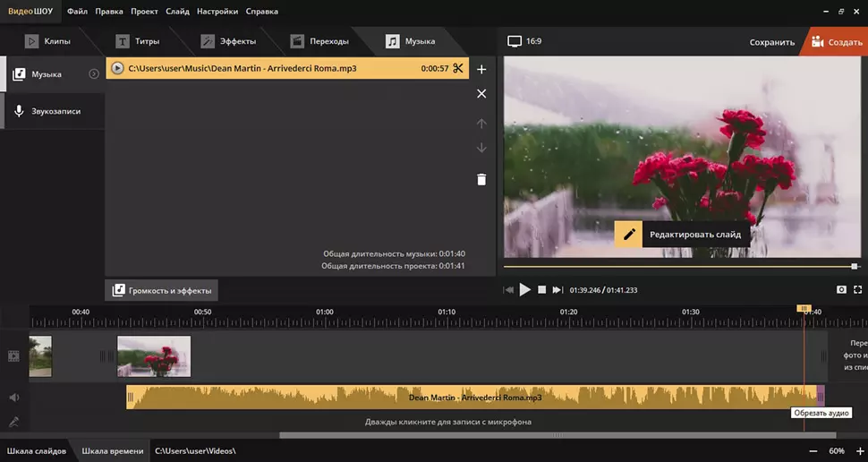868x462 pixels.
Task: Click the scissors icon to trim the track
Action: (457, 69)
